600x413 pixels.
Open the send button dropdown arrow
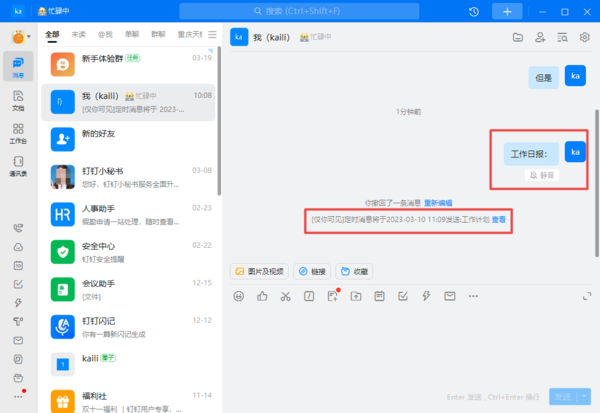click(584, 397)
